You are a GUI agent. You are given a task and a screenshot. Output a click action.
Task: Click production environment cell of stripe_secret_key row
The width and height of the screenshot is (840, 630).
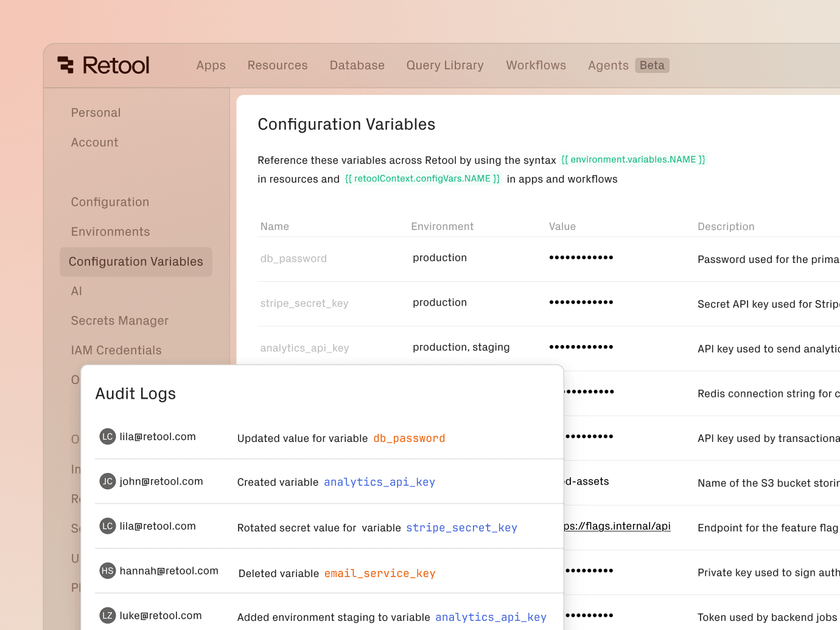point(439,303)
